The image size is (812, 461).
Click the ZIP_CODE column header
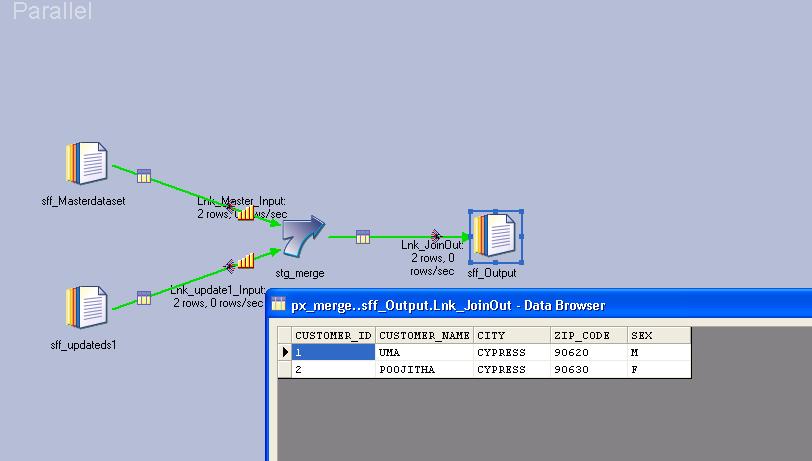click(588, 336)
